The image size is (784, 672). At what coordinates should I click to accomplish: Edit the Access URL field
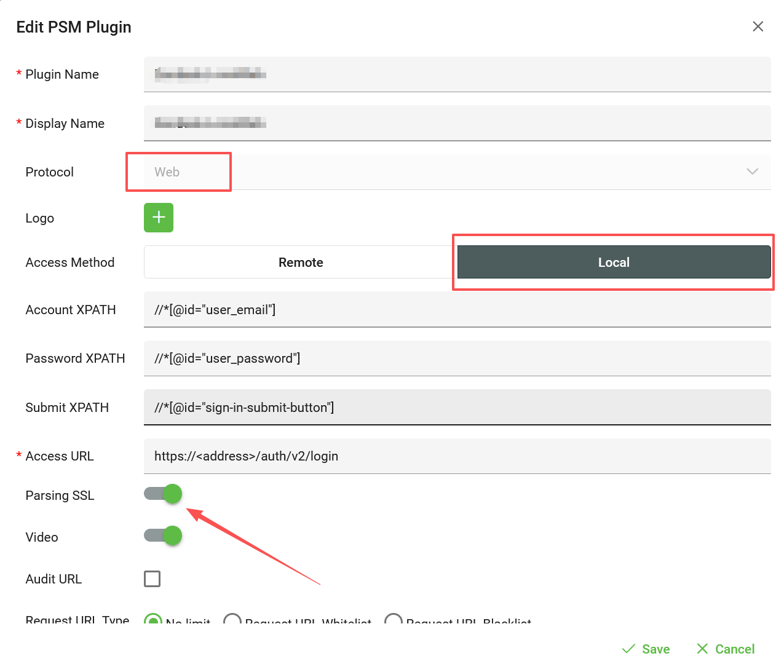[457, 456]
